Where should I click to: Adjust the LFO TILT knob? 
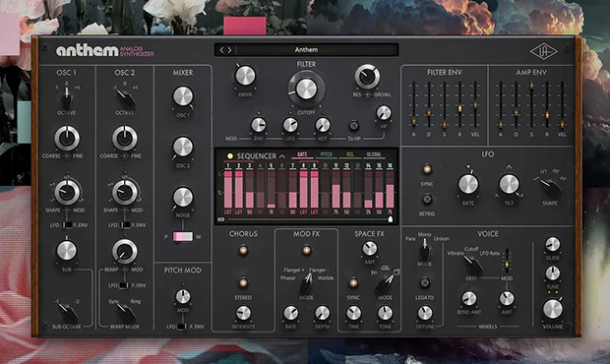point(509,184)
